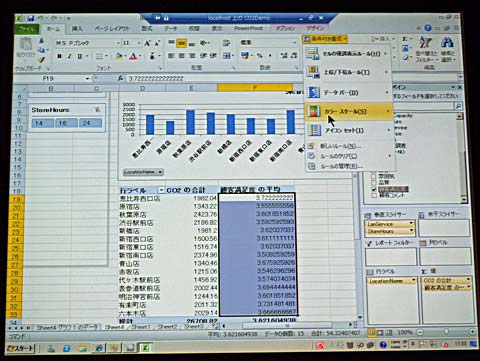The height and width of the screenshot is (361, 480).
Task: Click the zoom in plus button
Action: [472, 332]
